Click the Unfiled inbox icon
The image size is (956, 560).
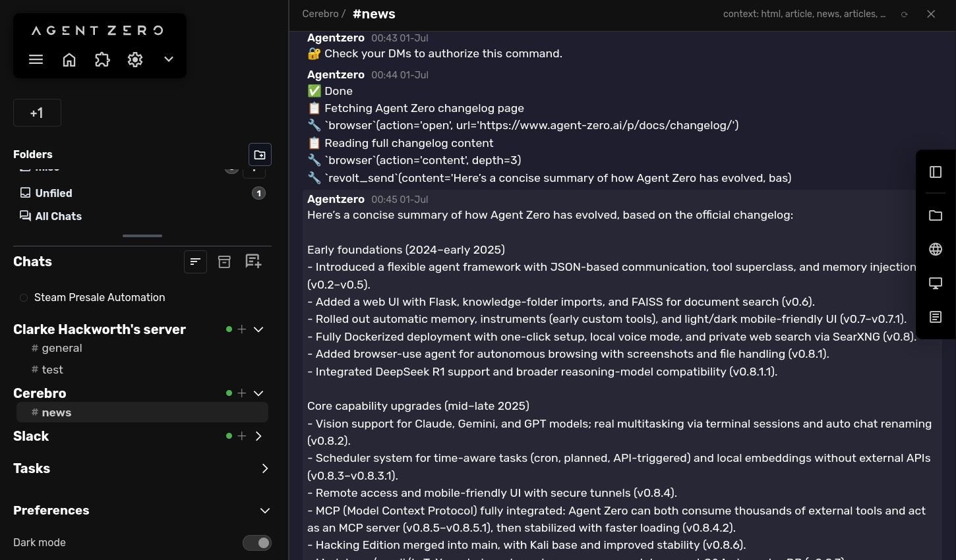click(26, 192)
